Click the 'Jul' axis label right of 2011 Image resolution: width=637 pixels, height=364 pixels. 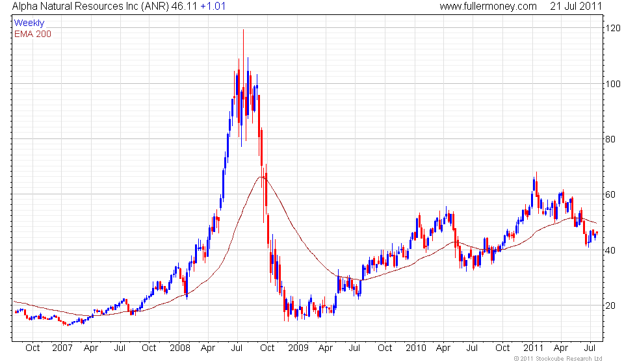590,348
